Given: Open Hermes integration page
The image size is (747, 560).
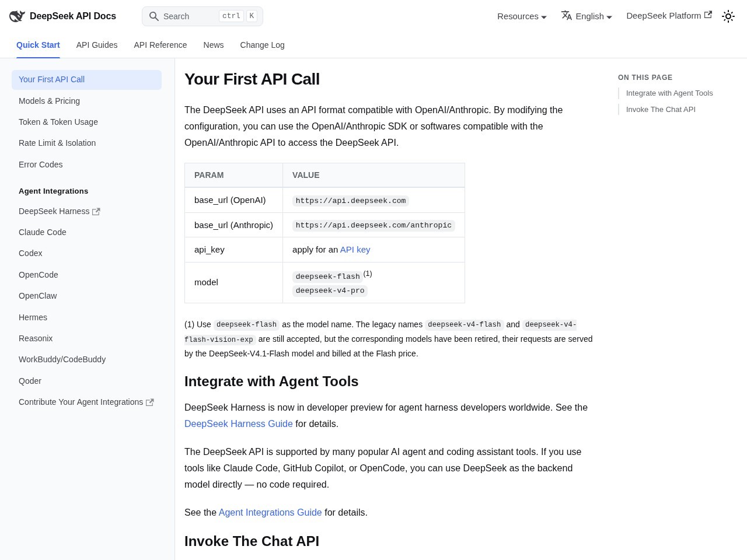Looking at the screenshot, I should coord(86,317).
